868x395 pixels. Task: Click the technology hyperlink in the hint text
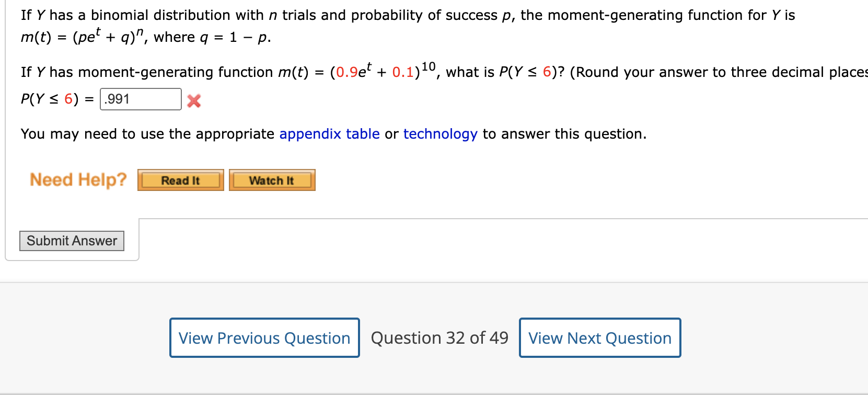tap(439, 134)
